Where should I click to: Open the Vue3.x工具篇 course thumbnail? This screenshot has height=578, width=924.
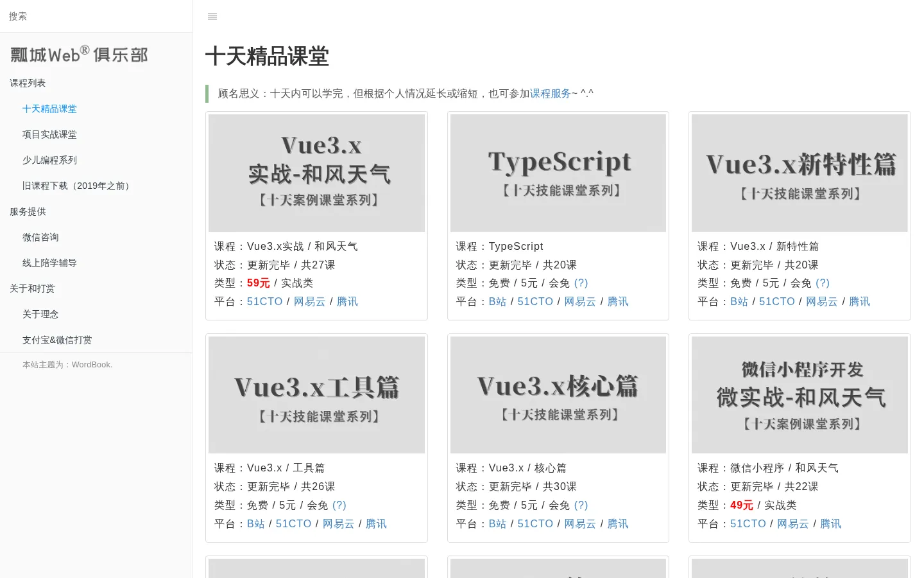pyautogui.click(x=316, y=395)
